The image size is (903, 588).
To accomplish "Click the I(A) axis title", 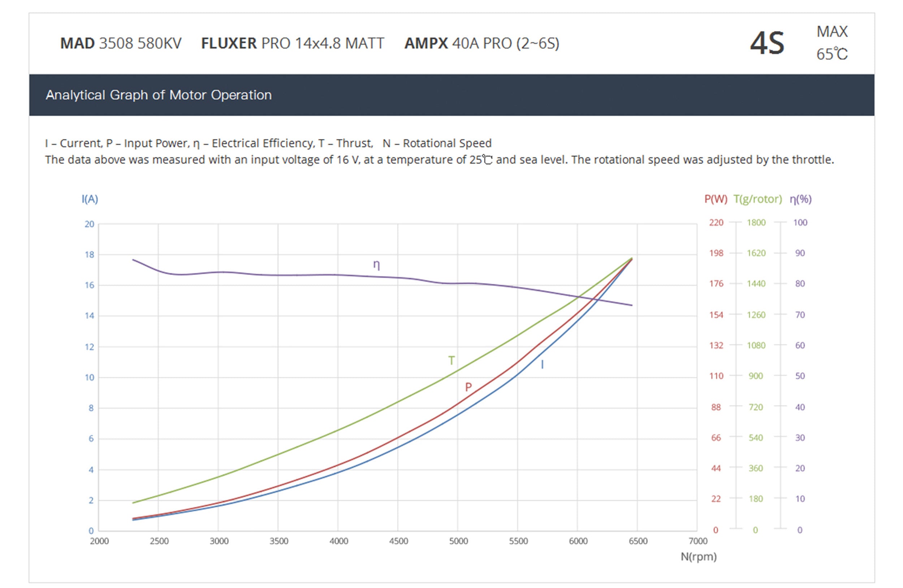I will pos(90,199).
